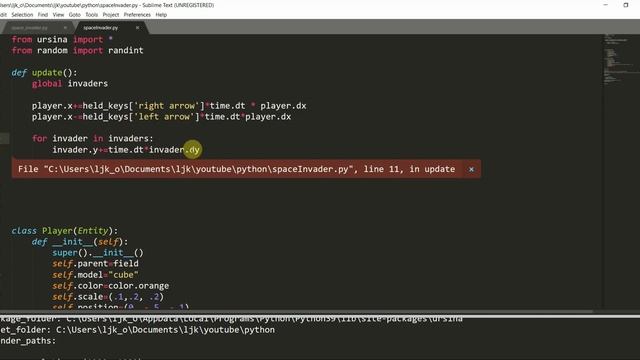Viewport: 640px width, 360px height.
Task: Open the Project menu
Action: [x=111, y=15]
